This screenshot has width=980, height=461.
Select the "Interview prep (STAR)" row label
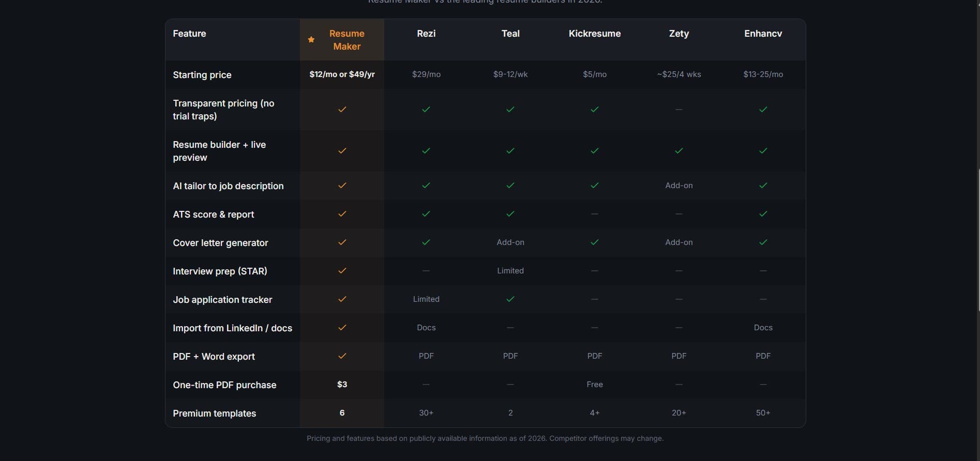[x=220, y=271]
